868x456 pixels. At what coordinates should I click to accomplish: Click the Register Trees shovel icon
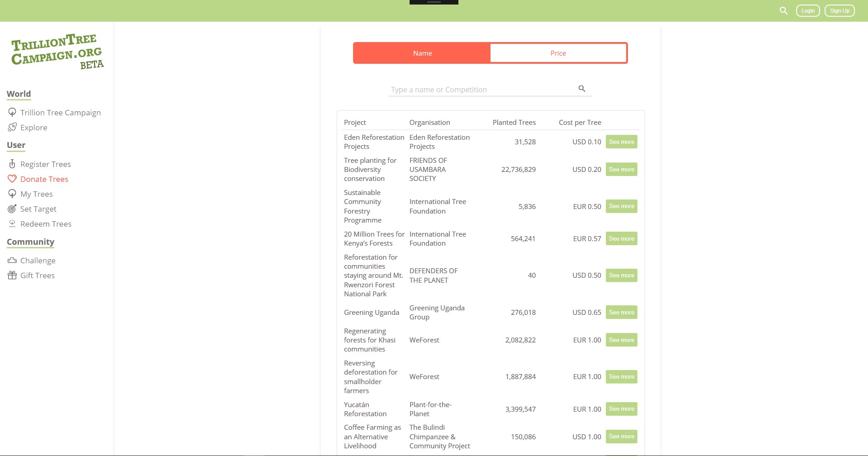point(12,164)
